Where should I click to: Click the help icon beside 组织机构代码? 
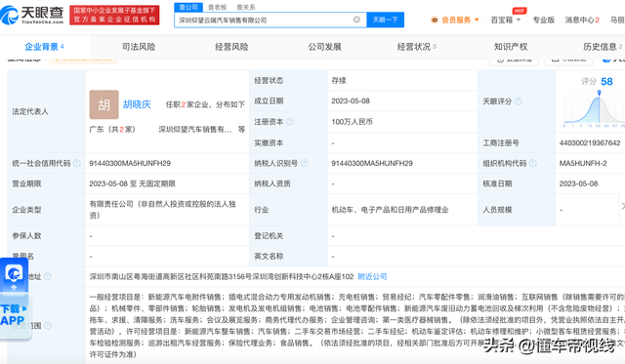click(x=533, y=163)
